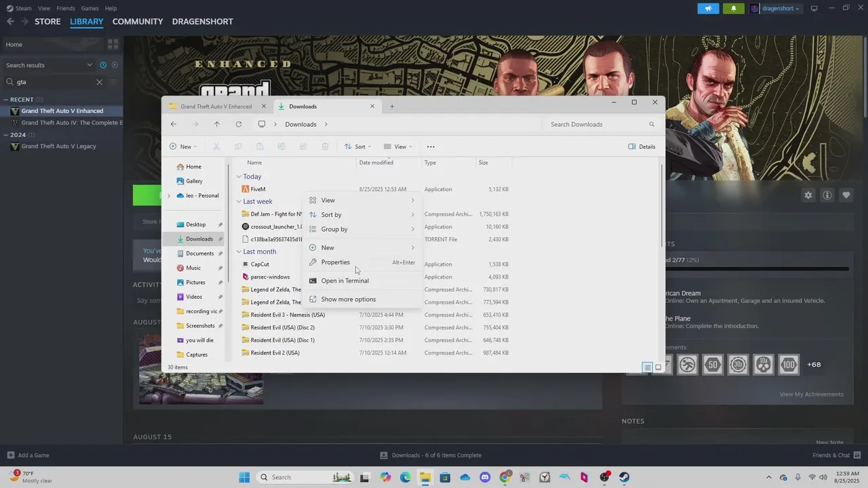Image resolution: width=868 pixels, height=488 pixels.
Task: Add game to favorites heart icon
Action: [x=846, y=195]
